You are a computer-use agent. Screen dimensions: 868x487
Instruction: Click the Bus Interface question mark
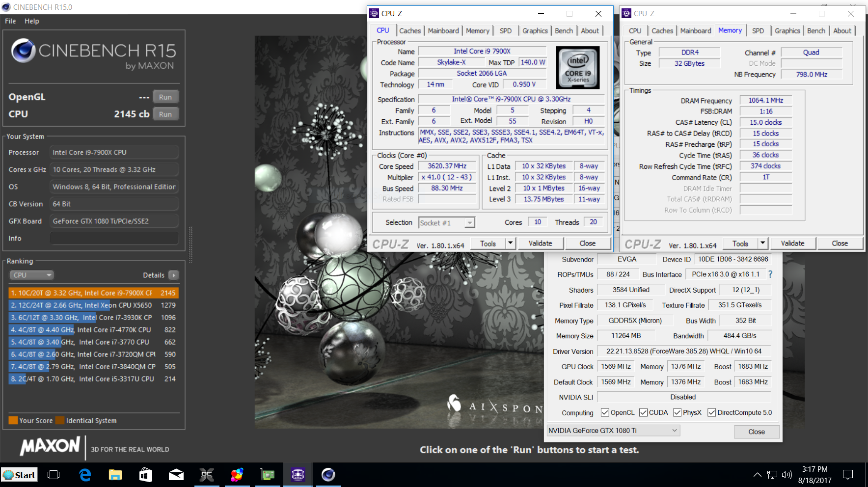[x=770, y=274]
